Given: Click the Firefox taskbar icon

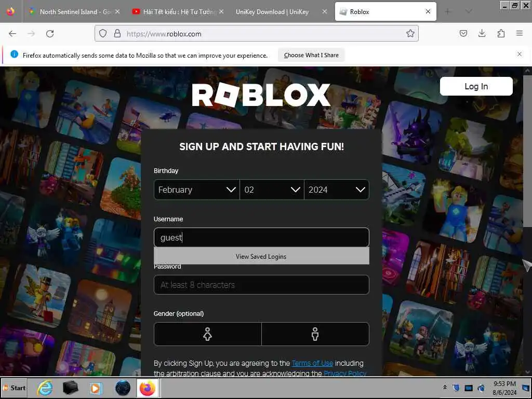Looking at the screenshot, I should 148,388.
